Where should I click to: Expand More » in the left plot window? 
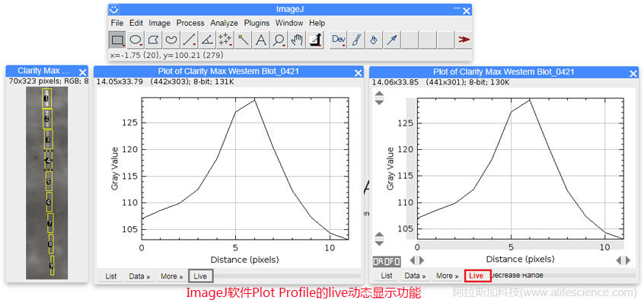172,276
